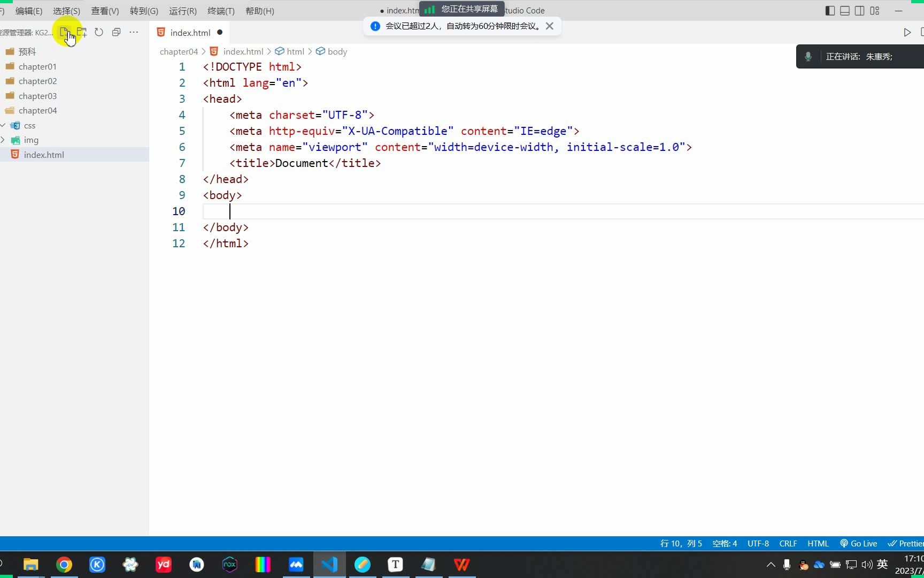Viewport: 924px width, 578px height.
Task: Switch the 英 input method indicator
Action: (x=883, y=564)
